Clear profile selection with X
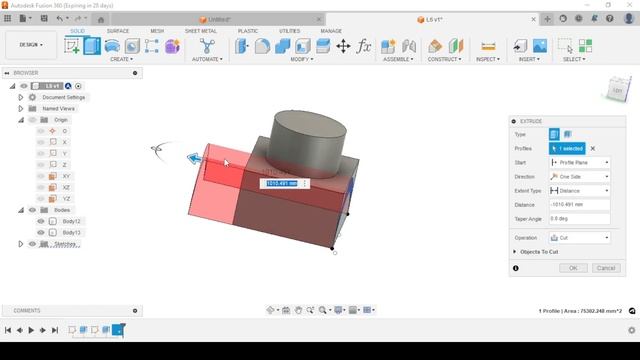This screenshot has width=640, height=360. click(x=593, y=149)
